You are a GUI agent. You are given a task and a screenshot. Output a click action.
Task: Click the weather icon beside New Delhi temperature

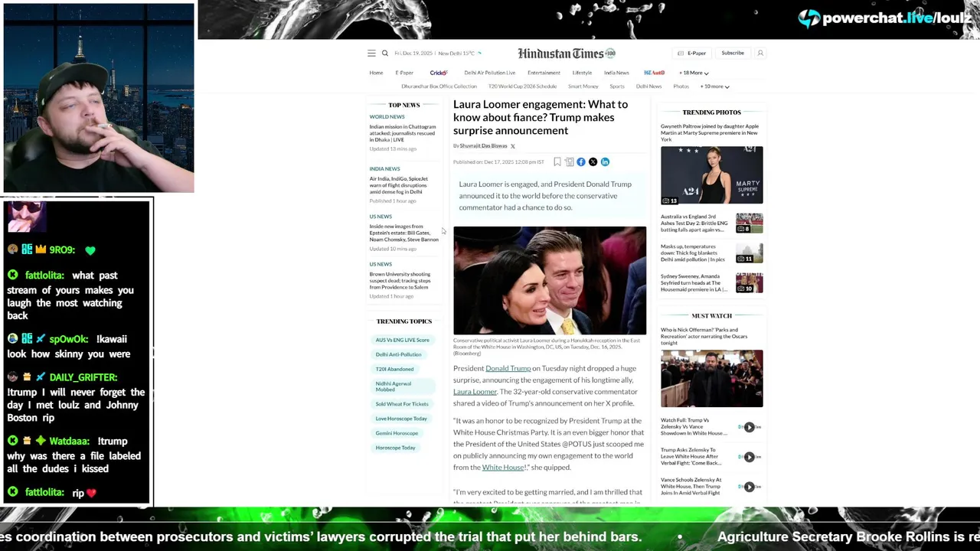[479, 54]
